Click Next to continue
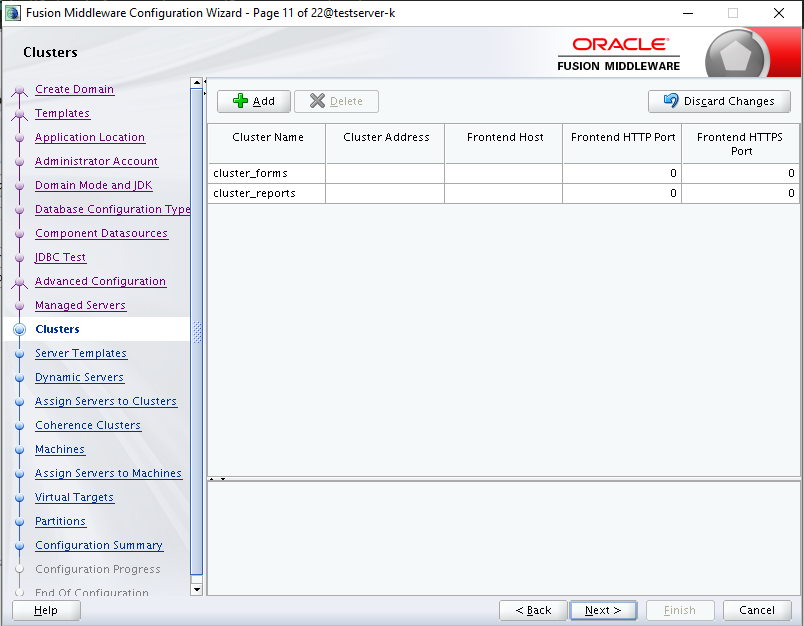Screen dimensions: 804x626 (x=603, y=610)
